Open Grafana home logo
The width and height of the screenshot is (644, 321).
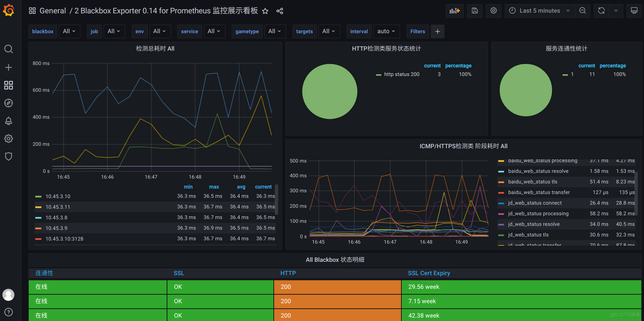point(9,10)
